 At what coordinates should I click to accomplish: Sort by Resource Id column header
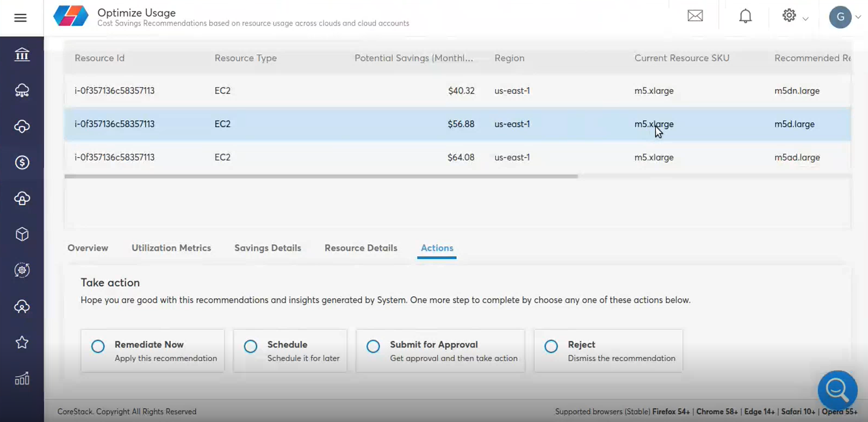click(100, 58)
